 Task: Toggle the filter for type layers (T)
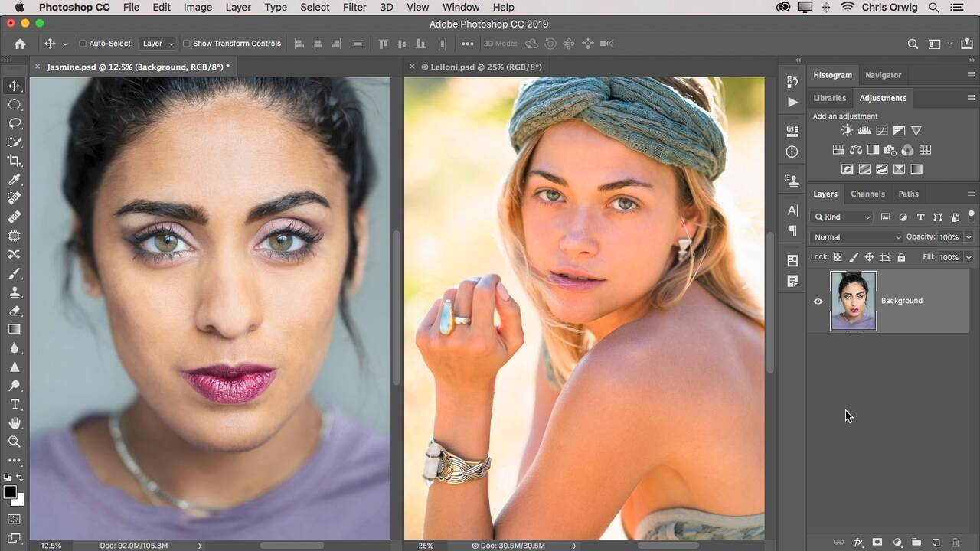(920, 217)
